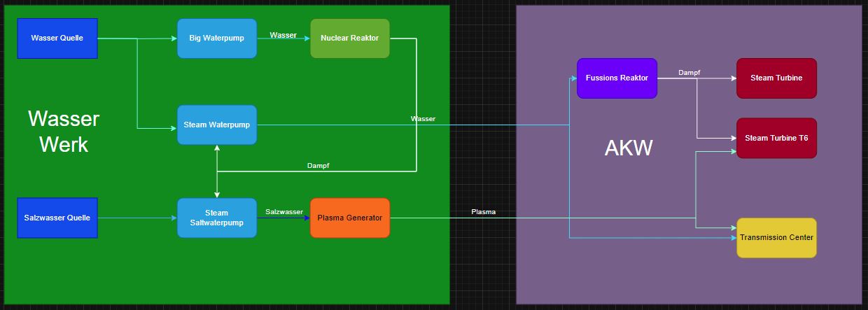Image resolution: width=868 pixels, height=310 pixels.
Task: Click the Big Waterpump block
Action: (x=216, y=38)
